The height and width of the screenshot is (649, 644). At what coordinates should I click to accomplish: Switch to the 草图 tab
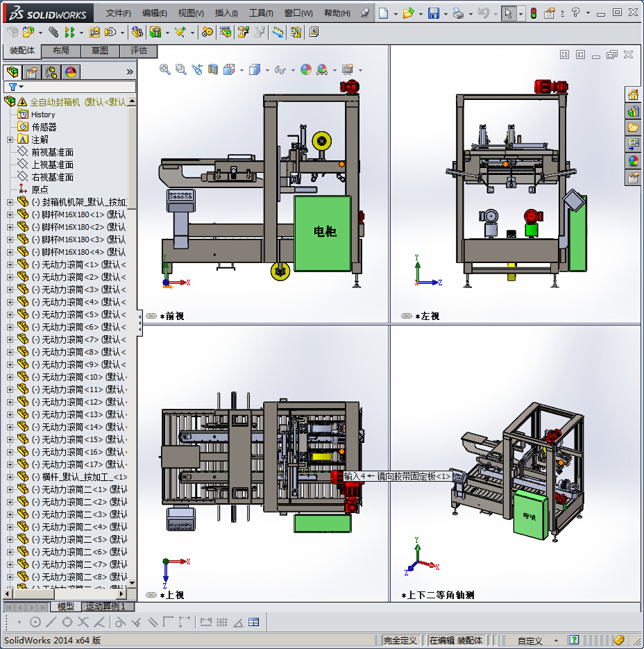click(x=100, y=51)
